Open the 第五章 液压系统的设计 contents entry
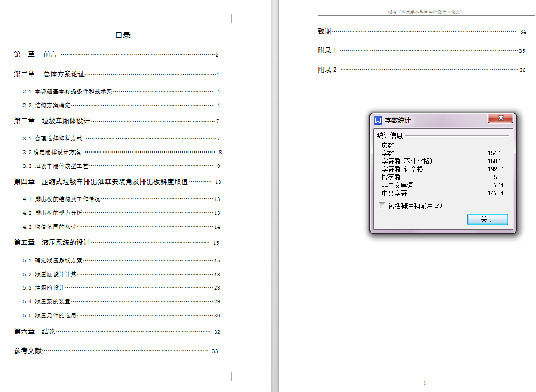The height and width of the screenshot is (392, 536). pos(116,243)
